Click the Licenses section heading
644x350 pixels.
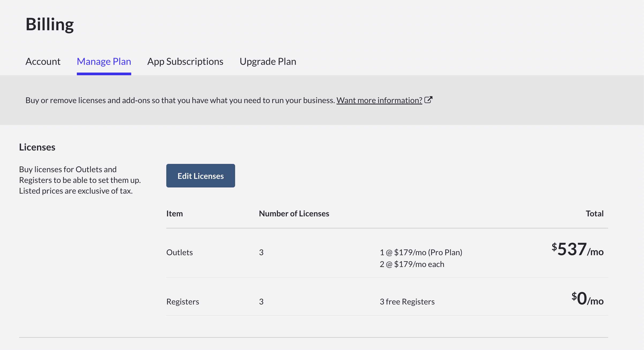[37, 147]
